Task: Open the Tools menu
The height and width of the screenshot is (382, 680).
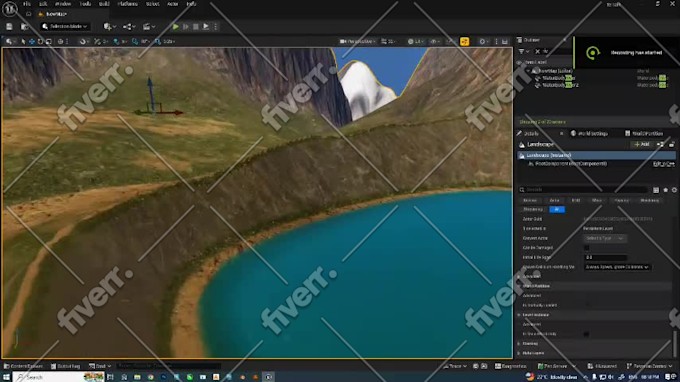Action: coord(85,4)
